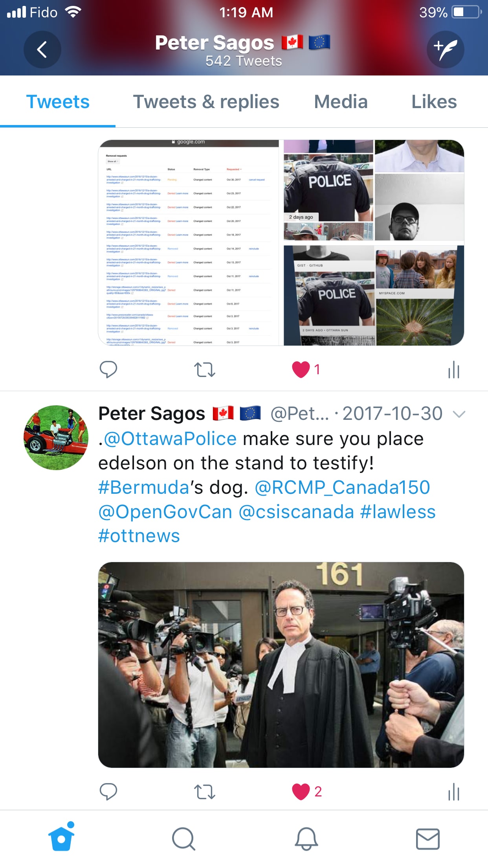488x868 pixels.
Task: Open the Search magnifier tab
Action: [183, 839]
